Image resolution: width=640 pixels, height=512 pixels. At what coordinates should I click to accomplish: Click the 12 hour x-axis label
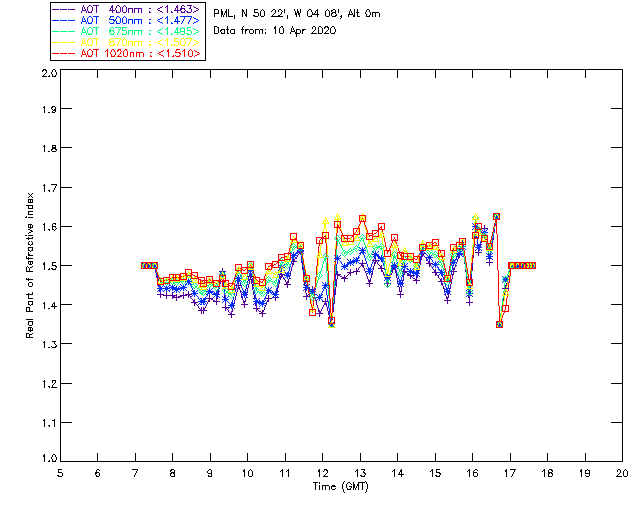click(x=322, y=473)
